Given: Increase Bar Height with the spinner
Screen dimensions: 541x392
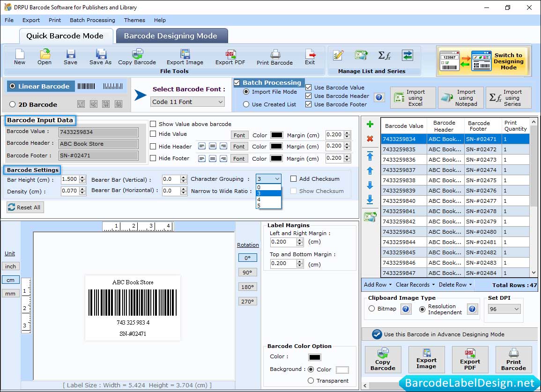Looking at the screenshot, I should [82, 178].
